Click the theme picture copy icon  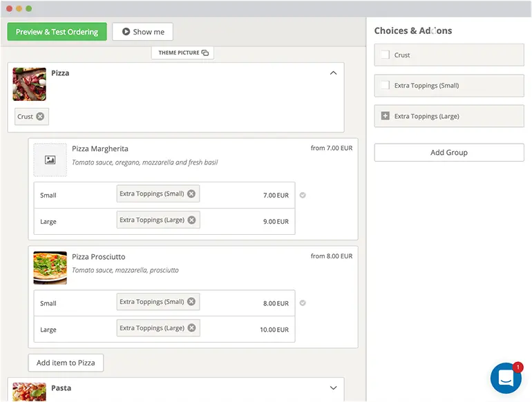(x=205, y=52)
